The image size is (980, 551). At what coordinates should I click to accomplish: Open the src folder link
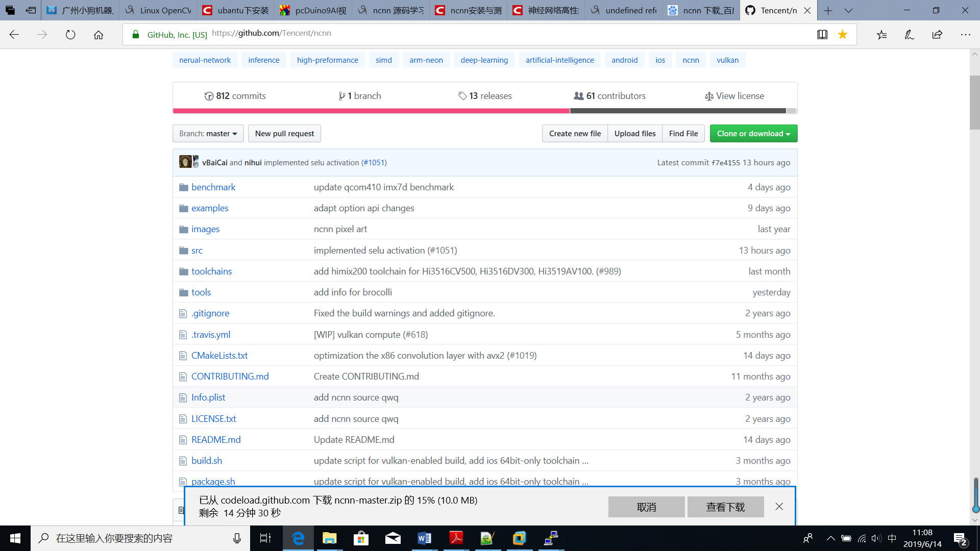[197, 250]
